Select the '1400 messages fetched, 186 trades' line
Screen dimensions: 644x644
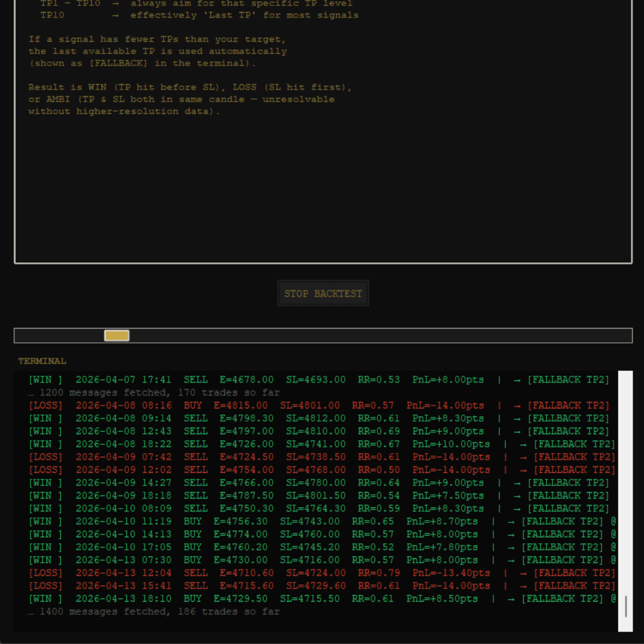tap(154, 612)
